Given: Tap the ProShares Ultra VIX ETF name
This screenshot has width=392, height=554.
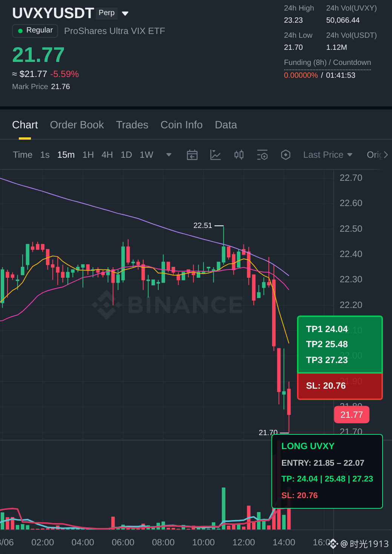Looking at the screenshot, I should pos(115,31).
